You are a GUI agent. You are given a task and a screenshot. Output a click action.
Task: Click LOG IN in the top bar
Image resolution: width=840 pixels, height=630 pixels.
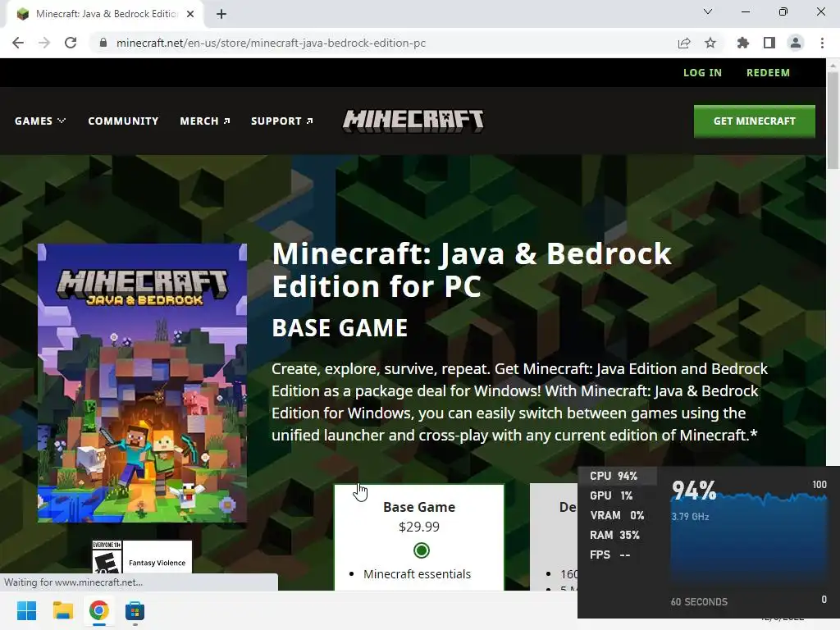[702, 72]
